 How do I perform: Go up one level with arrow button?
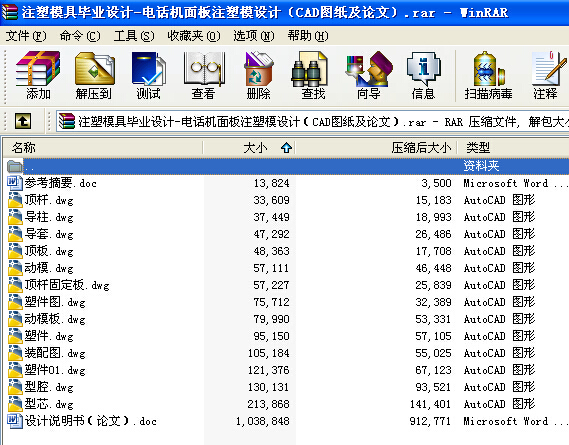coord(23,121)
